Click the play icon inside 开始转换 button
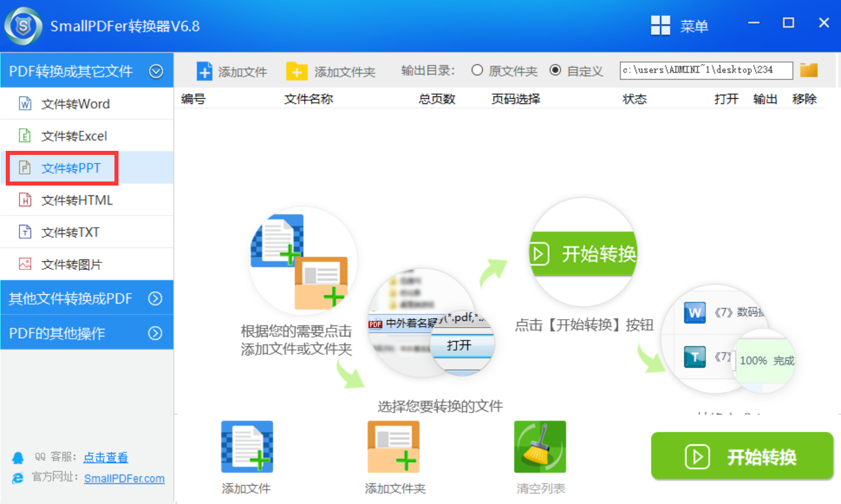 [697, 457]
